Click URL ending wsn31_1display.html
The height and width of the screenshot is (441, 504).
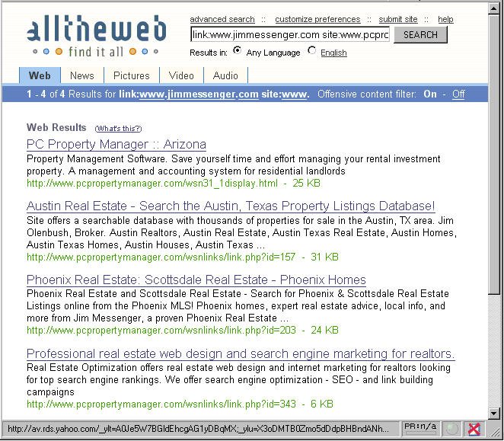coord(152,184)
